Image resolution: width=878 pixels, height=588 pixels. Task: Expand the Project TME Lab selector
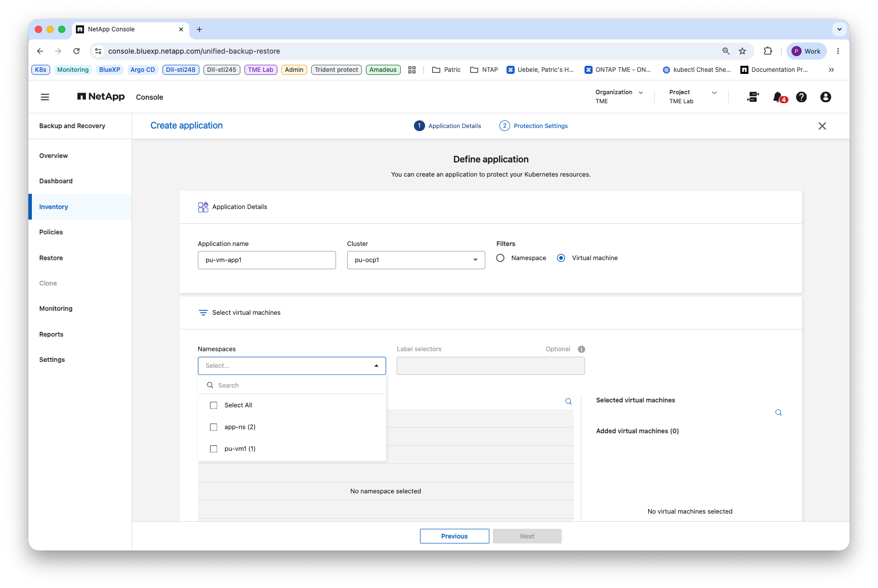693,97
